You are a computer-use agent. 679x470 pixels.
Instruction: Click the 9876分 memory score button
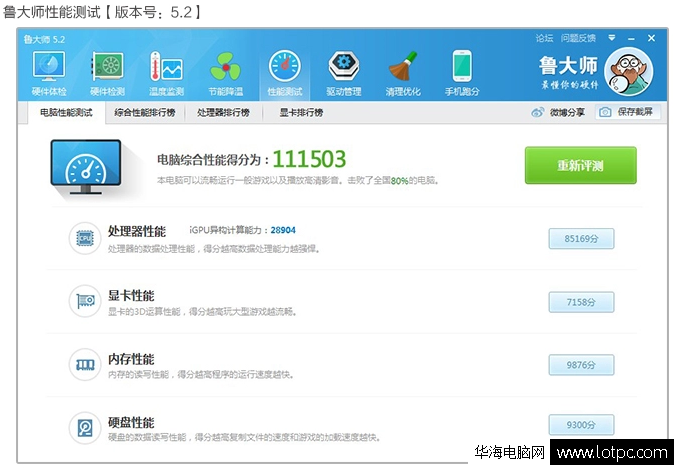click(581, 365)
